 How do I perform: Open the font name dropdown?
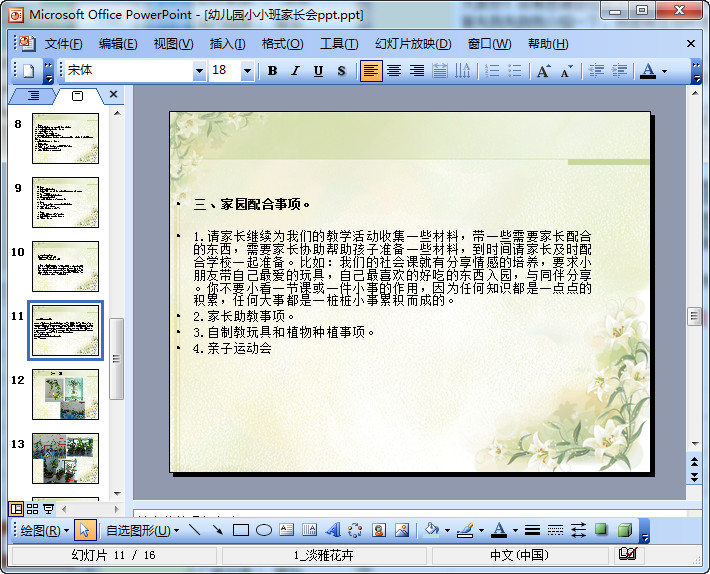199,71
